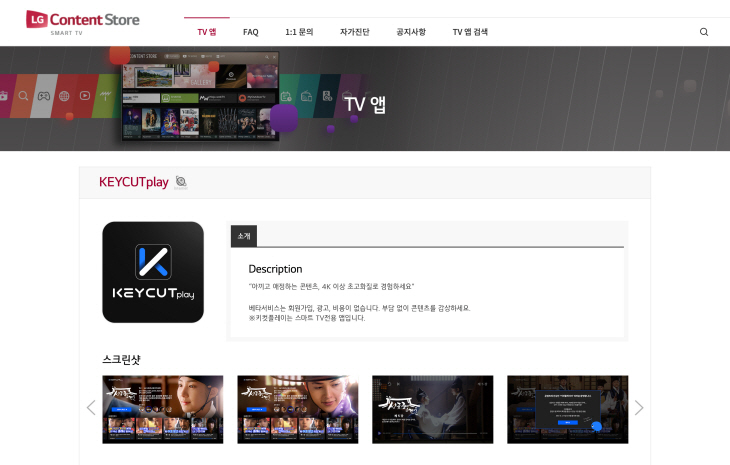Open TV 앱 검색 menu item

[470, 32]
